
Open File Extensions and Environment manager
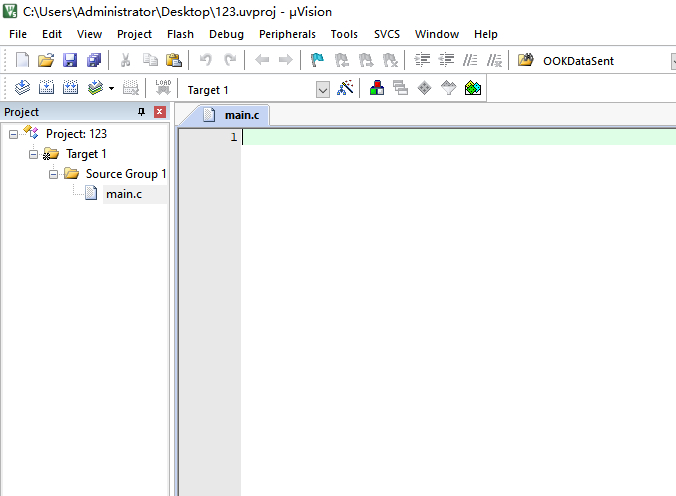coord(377,88)
